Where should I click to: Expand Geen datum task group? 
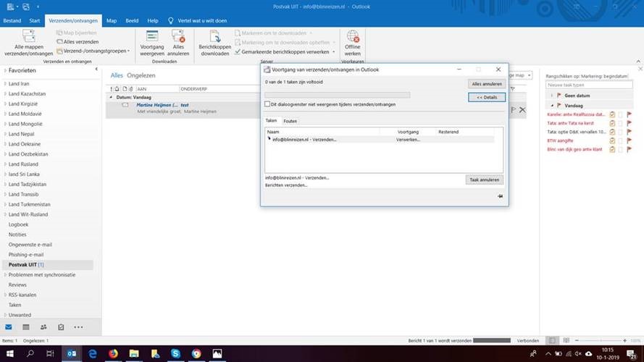551,96
